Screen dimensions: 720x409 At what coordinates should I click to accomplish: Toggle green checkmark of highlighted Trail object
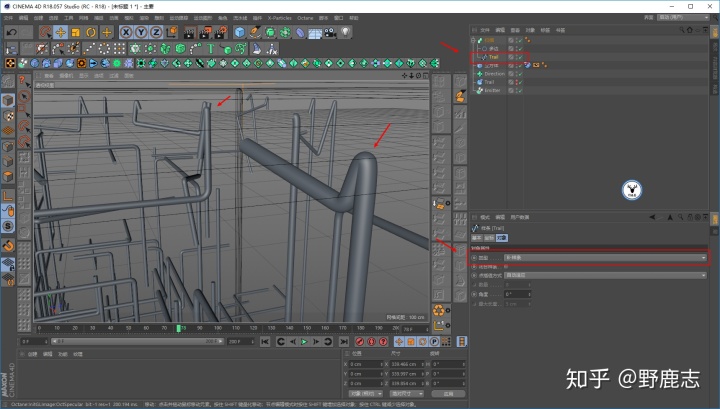click(x=520, y=57)
